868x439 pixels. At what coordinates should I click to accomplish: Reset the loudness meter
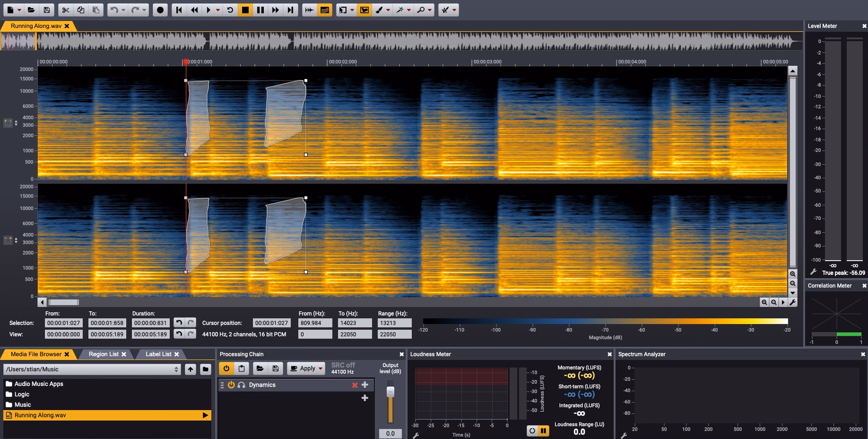tap(532, 431)
